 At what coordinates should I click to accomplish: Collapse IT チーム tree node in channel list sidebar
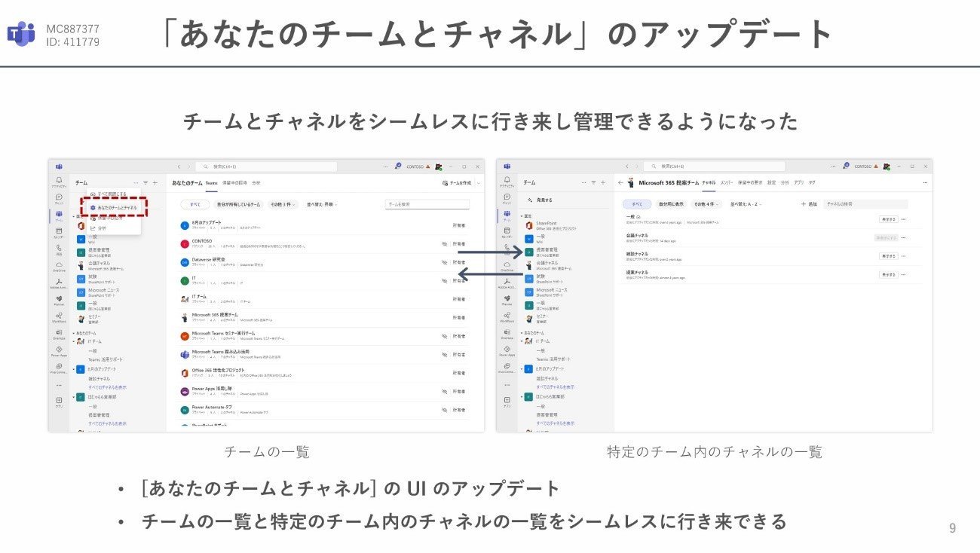(522, 341)
